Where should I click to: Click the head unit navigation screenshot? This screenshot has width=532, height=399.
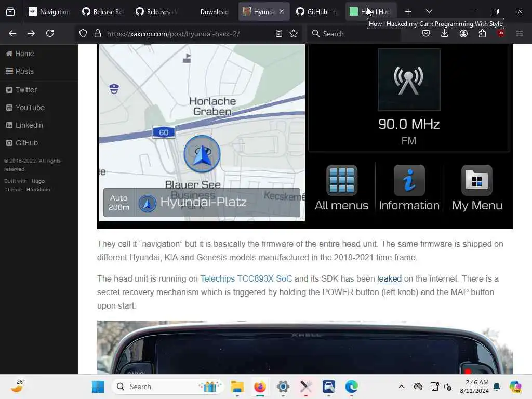(x=304, y=137)
